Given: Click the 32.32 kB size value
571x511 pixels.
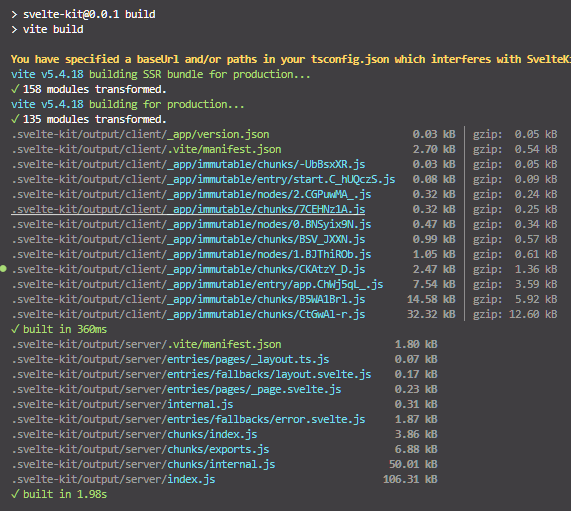Looking at the screenshot, I should point(431,314).
